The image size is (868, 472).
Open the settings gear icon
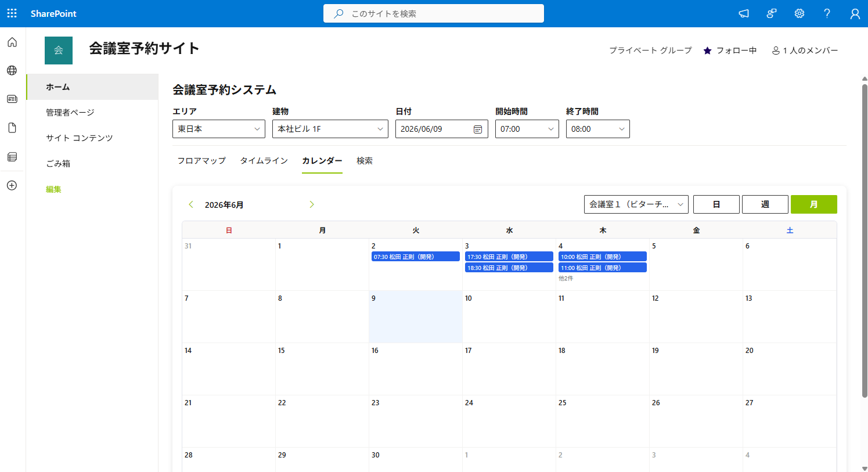click(x=799, y=13)
